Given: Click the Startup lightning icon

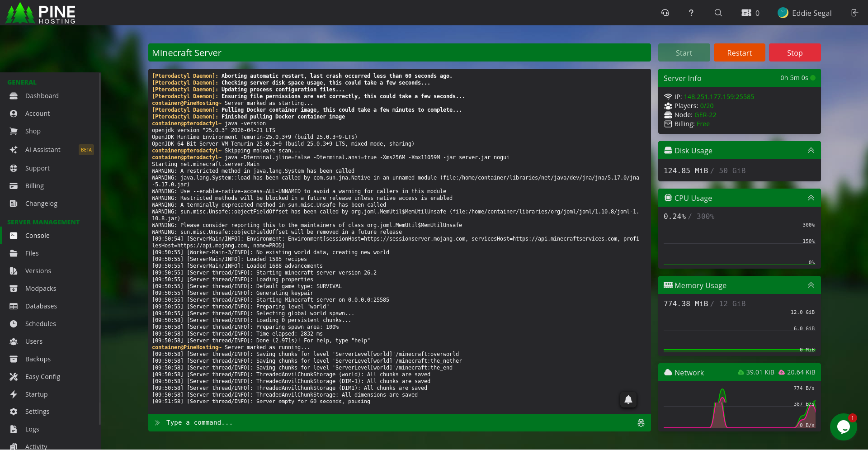Looking at the screenshot, I should coord(14,394).
